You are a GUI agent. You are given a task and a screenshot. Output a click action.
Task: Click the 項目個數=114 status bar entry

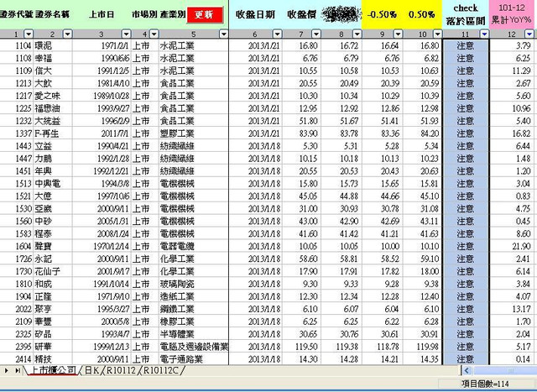click(x=484, y=384)
